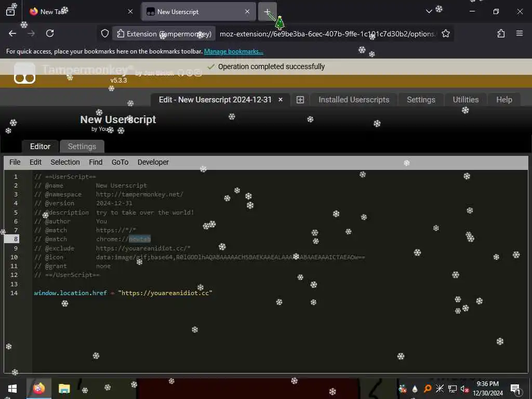The height and width of the screenshot is (399, 532).
Task: Open the Windows notification center icon
Action: 516,389
